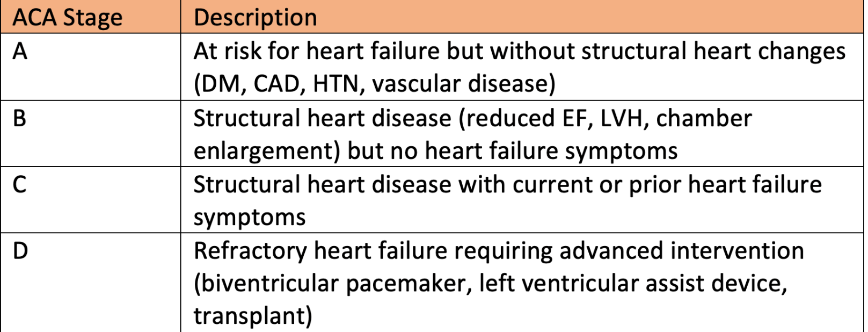Viewport: 868px width, 332px height.
Task: Select the stage D cell
Action: pyautogui.click(x=90, y=283)
